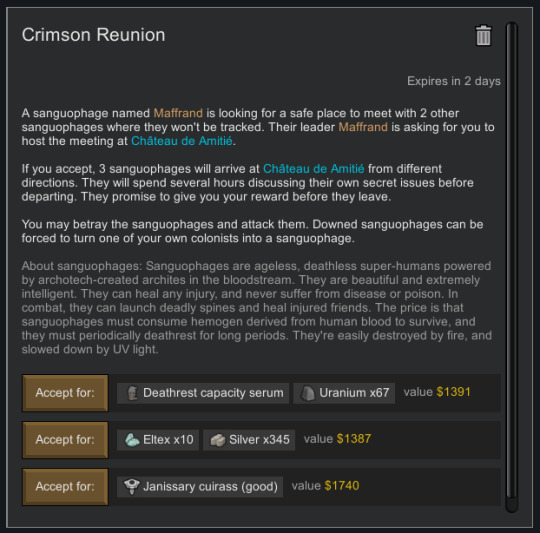The height and width of the screenshot is (533, 540).
Task: Select the Silver x345 reward label
Action: pyautogui.click(x=259, y=440)
